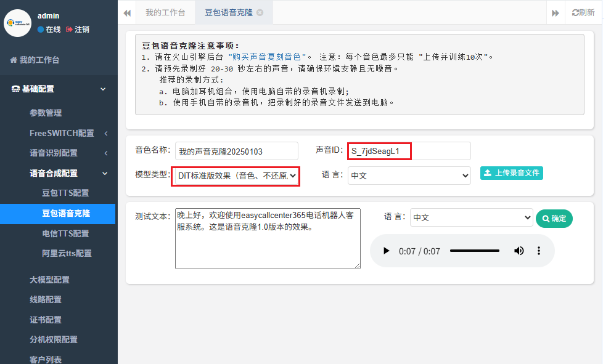This screenshot has width=611, height=364.
Task: Play the audio preview
Action: (x=386, y=251)
